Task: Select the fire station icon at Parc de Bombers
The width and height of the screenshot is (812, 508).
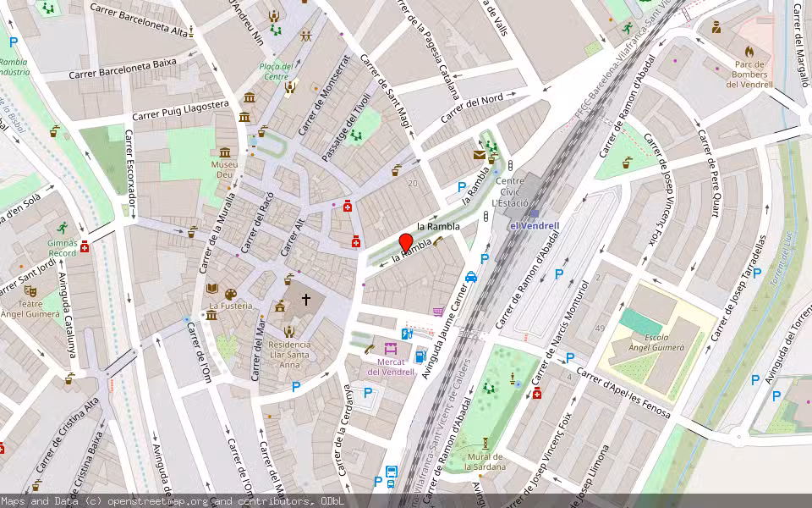Action: click(x=749, y=52)
